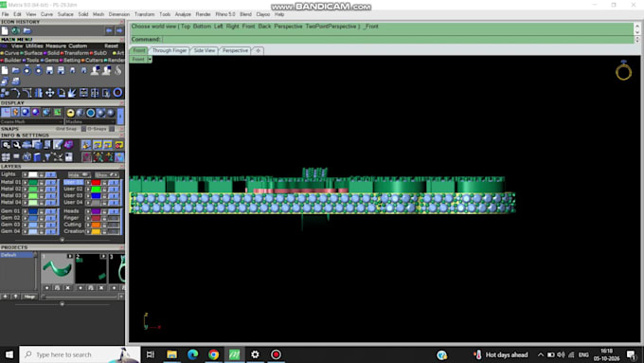The image size is (644, 363).
Task: Open Google Chrome from the taskbar
Action: [x=214, y=354]
